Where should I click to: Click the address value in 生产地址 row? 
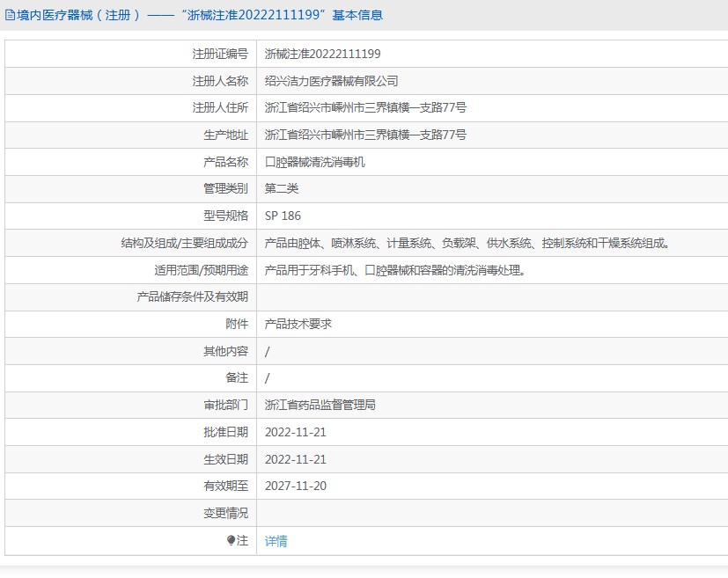pos(365,135)
